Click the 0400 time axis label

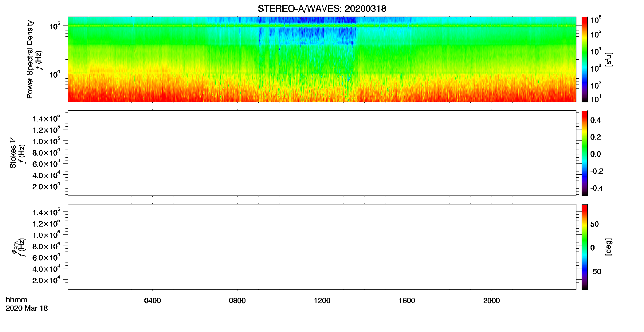[152, 301]
